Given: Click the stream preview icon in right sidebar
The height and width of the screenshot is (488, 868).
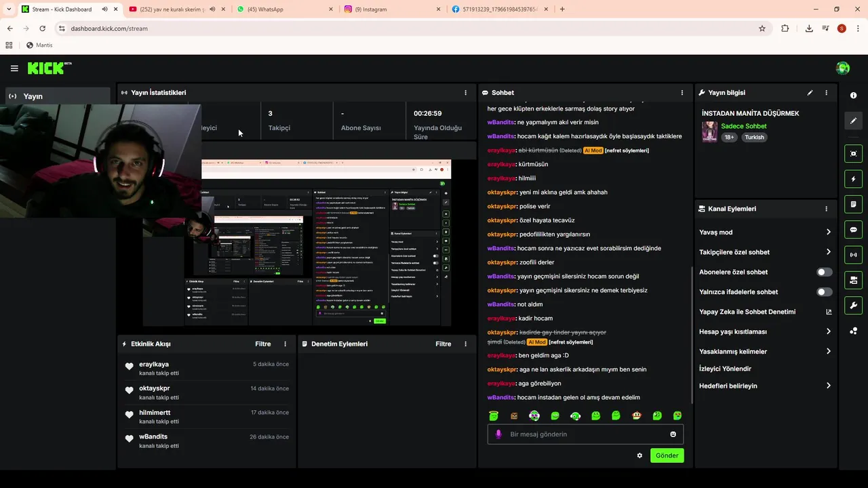Looking at the screenshot, I should click(x=853, y=154).
